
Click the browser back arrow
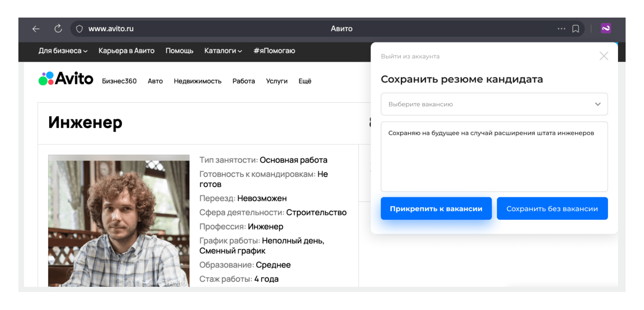click(36, 29)
